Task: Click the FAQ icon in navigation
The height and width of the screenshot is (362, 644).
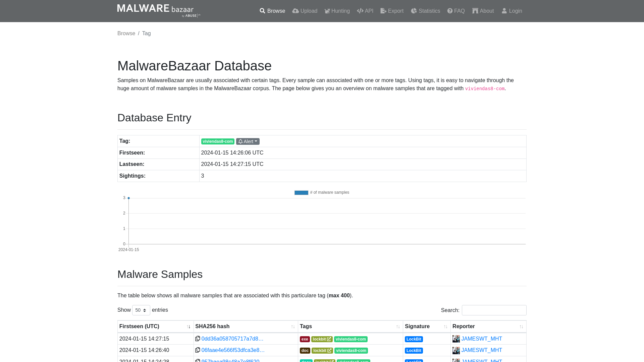Action: pos(450,11)
